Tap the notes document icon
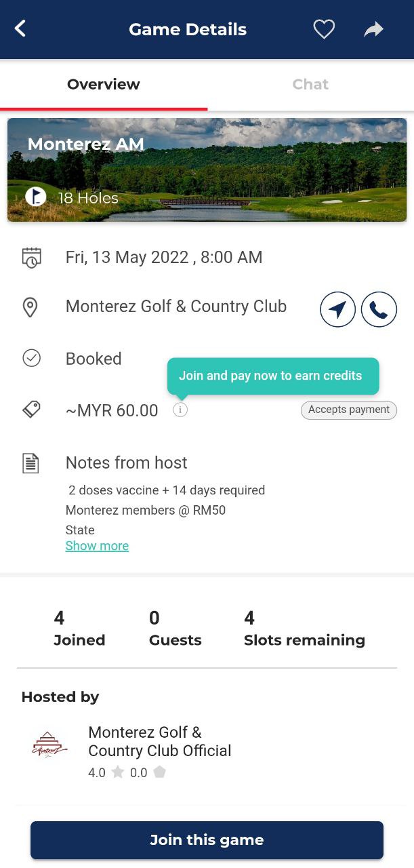This screenshot has height=868, width=414. (30, 463)
